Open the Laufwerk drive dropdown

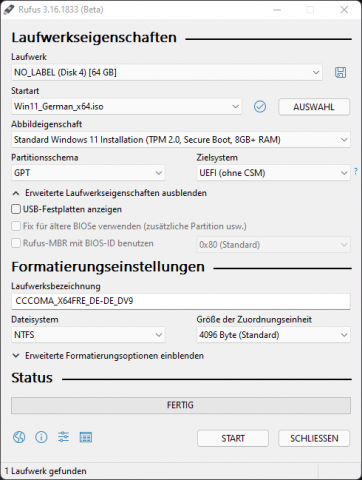167,72
